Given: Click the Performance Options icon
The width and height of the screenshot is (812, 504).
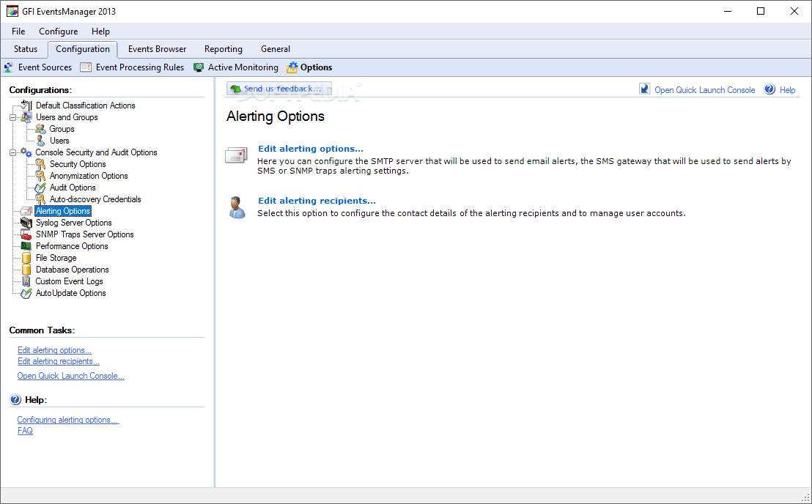Looking at the screenshot, I should 26,246.
